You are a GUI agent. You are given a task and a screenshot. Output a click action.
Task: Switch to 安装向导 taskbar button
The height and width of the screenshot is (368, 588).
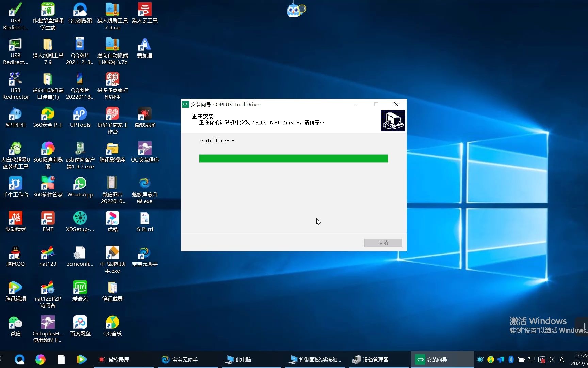[442, 359]
